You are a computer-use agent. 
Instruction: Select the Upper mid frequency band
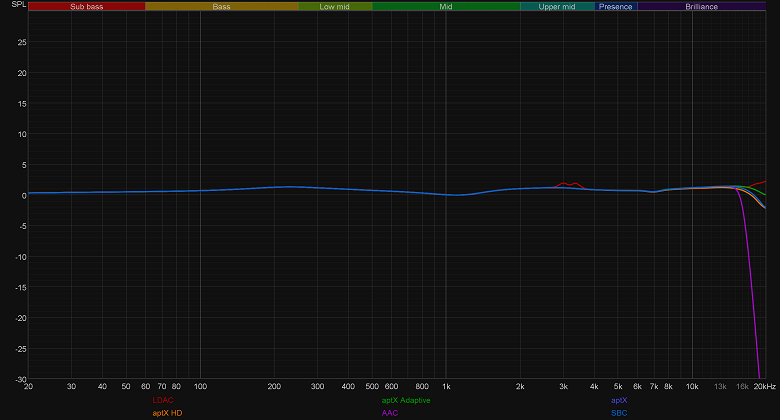click(557, 6)
